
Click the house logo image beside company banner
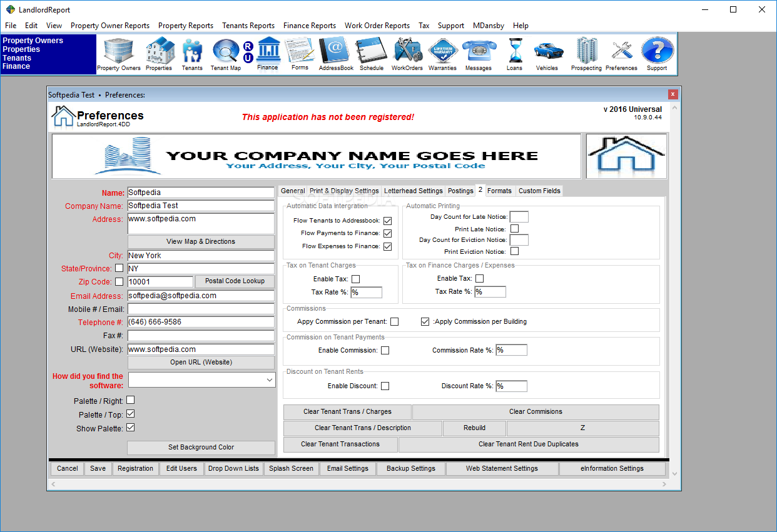point(626,156)
